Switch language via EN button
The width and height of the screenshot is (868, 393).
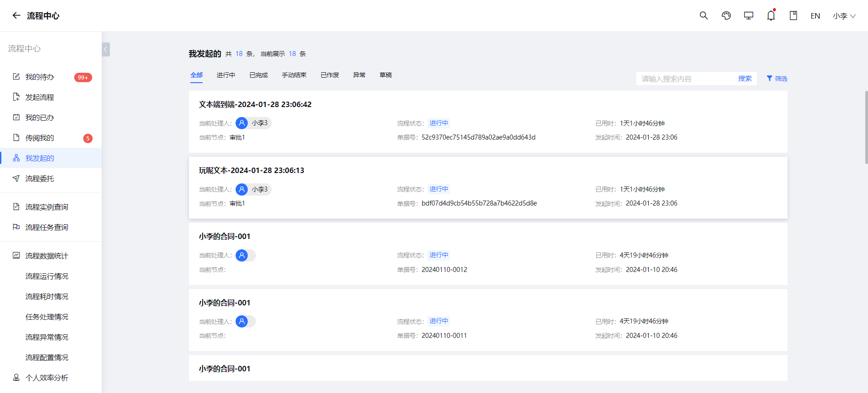pyautogui.click(x=815, y=16)
